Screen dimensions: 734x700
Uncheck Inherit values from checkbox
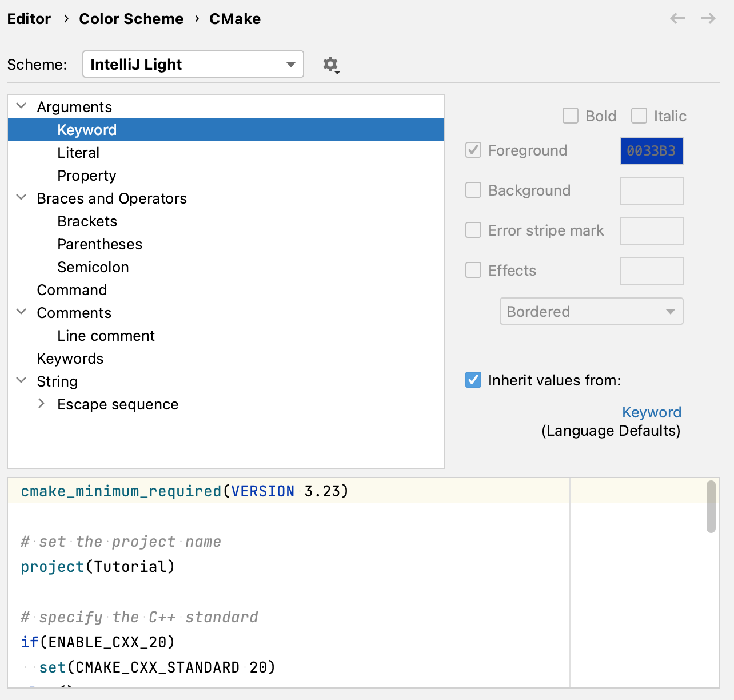pos(473,380)
